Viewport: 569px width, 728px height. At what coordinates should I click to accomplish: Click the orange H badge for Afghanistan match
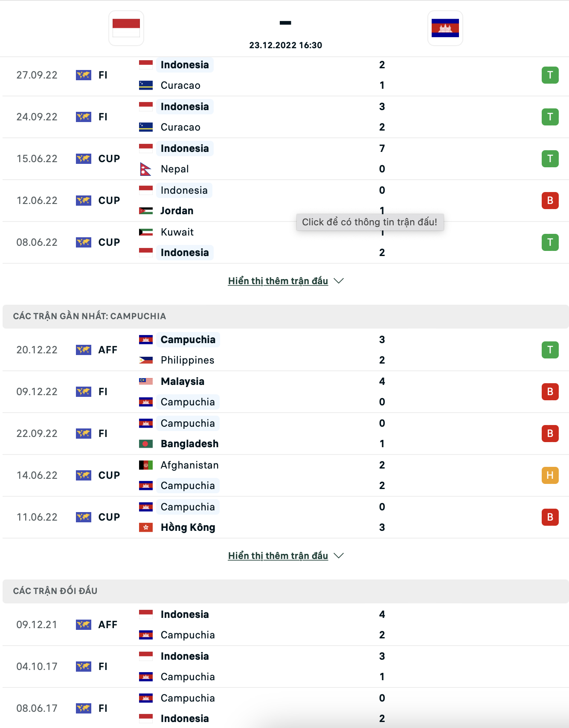coord(550,475)
